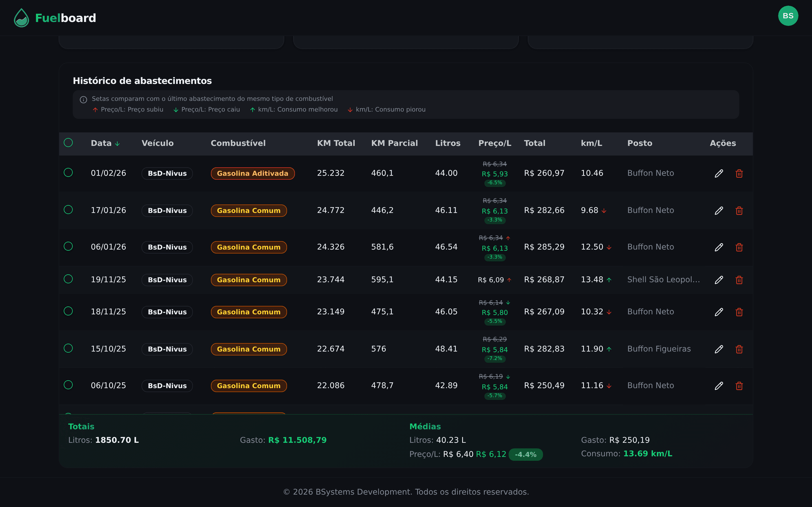Click the BsD-Nivus badge in 17/01/26 row
812x507 pixels.
(167, 211)
